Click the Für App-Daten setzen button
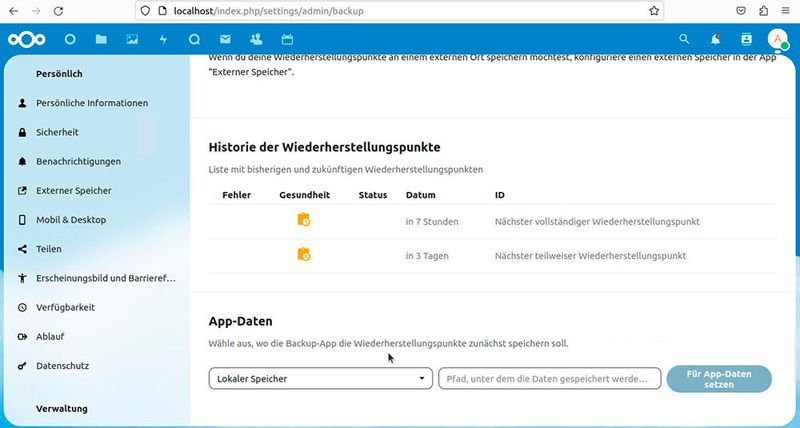Screen dimensions: 800x428 tap(719, 379)
